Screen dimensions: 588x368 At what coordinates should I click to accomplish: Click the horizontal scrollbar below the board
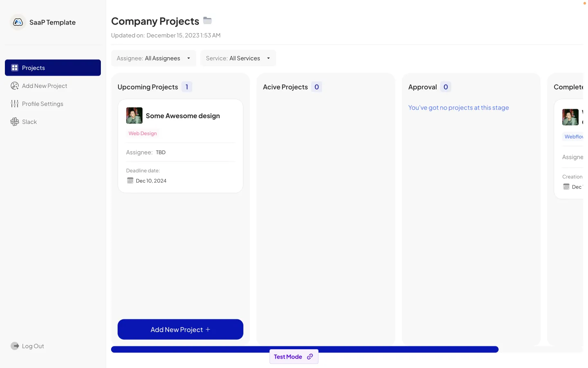305,349
